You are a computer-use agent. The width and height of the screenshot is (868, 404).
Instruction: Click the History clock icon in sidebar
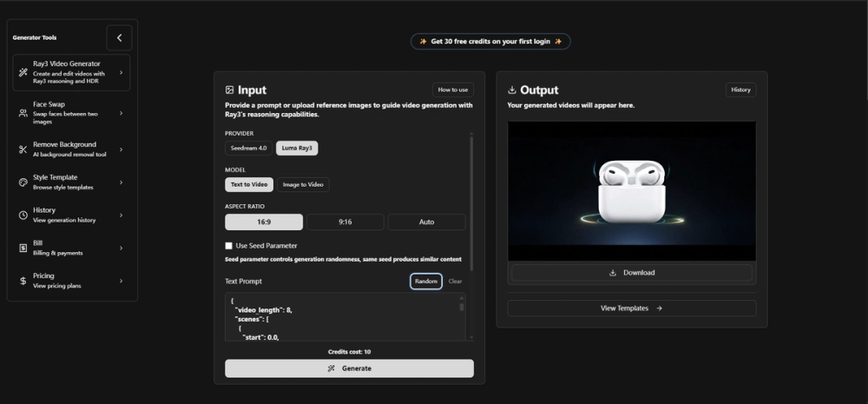tap(23, 215)
